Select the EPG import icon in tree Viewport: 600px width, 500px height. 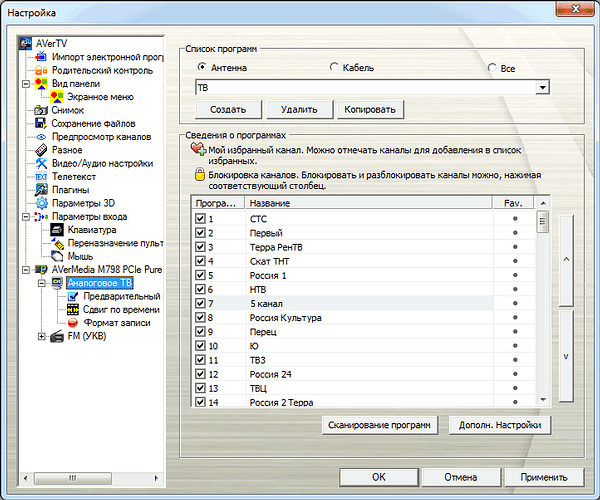click(x=41, y=57)
